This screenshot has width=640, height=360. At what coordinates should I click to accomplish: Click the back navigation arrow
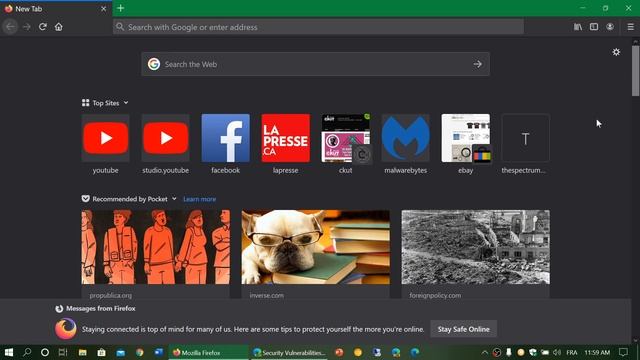pos(10,27)
